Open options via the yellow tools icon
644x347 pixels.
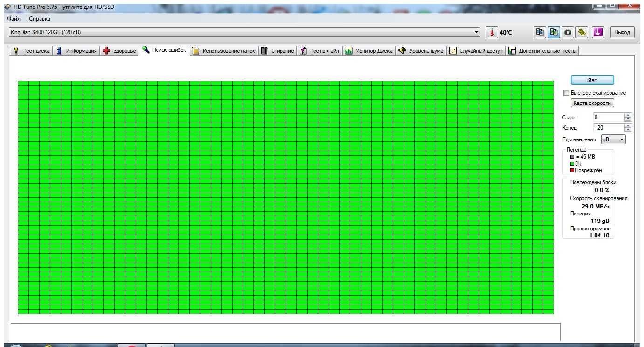582,32
